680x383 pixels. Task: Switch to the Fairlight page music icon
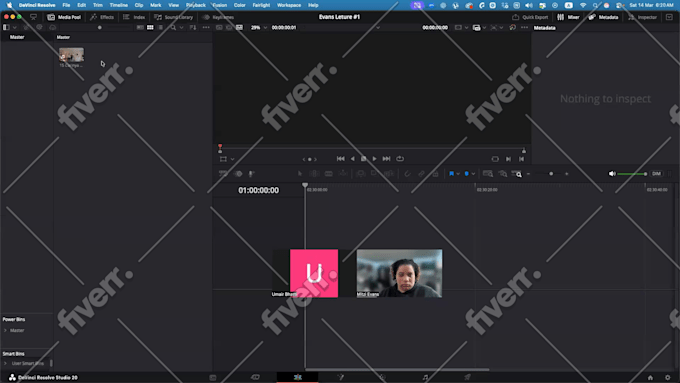tap(425, 377)
